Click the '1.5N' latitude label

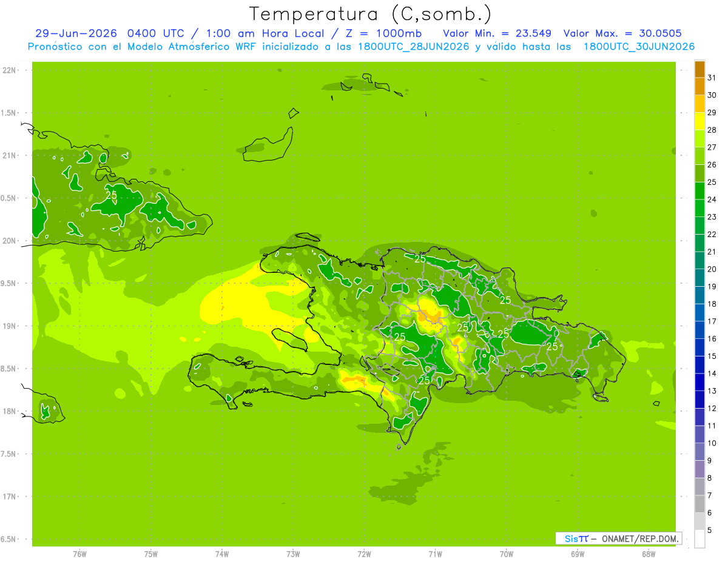click(8, 113)
